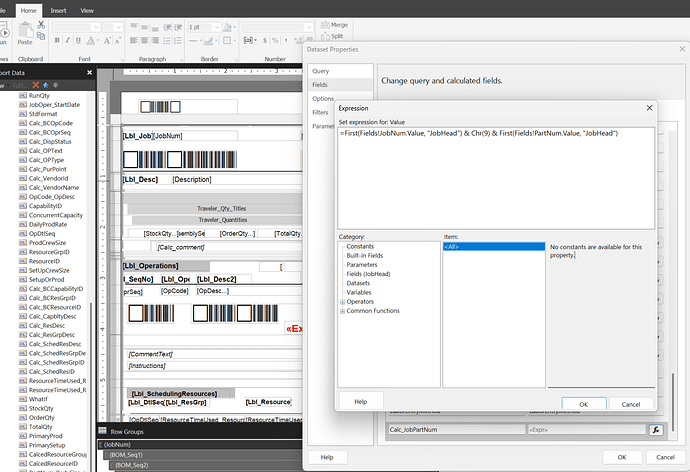Click the blue move up arrow in Report Data
Image resolution: width=690 pixels, height=472 pixels.
coord(46,85)
